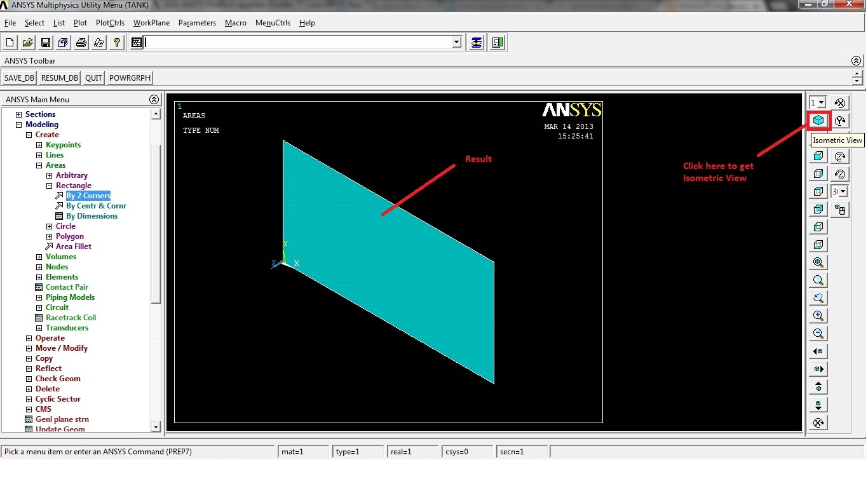Select By Centr & Cornr rectangle option
This screenshot has width=868, height=488.
click(x=95, y=206)
